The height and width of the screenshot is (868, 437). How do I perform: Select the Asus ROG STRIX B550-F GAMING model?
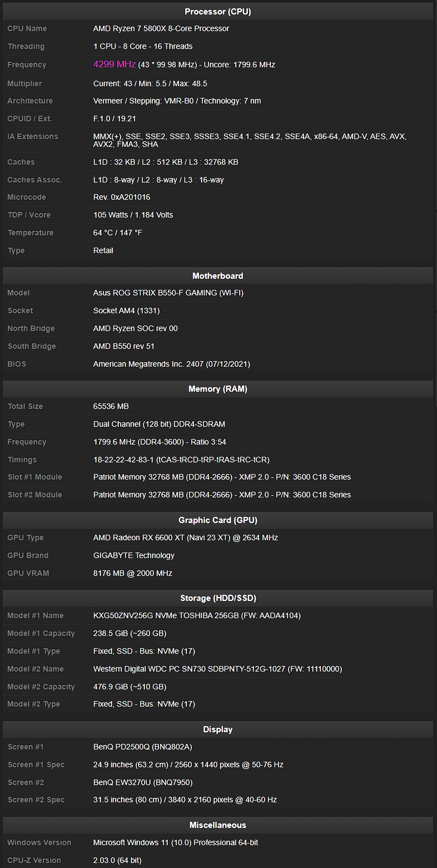coord(168,293)
